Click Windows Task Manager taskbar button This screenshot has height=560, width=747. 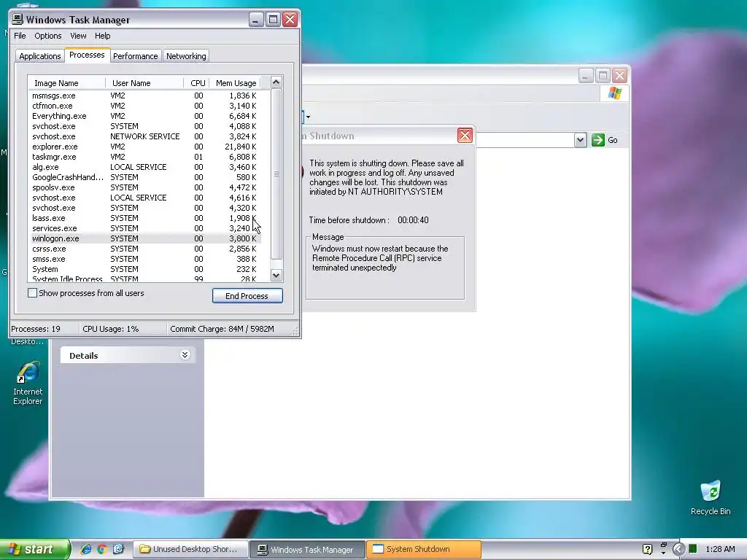point(307,549)
